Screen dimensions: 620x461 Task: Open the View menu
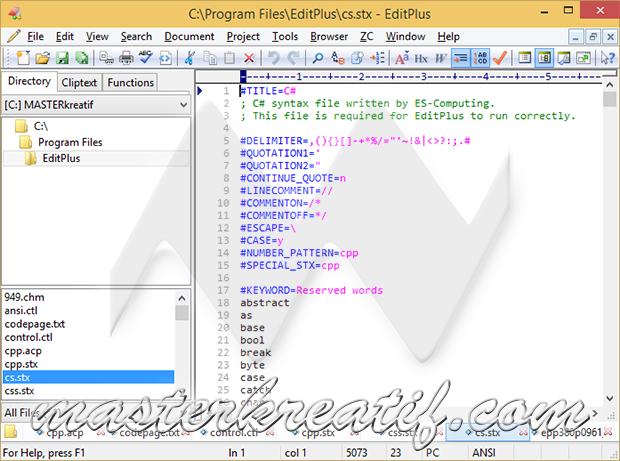click(97, 36)
